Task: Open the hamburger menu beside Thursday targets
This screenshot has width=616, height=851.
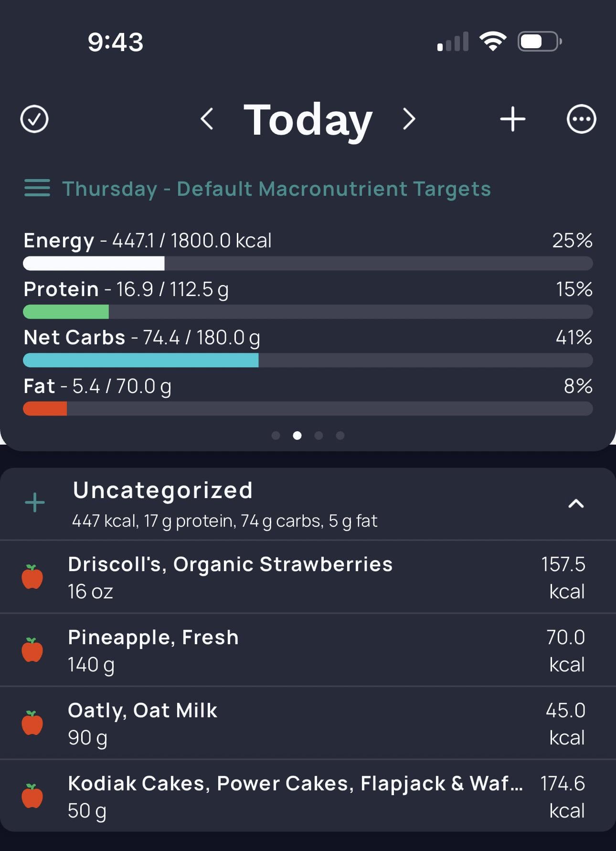Action: coord(37,188)
